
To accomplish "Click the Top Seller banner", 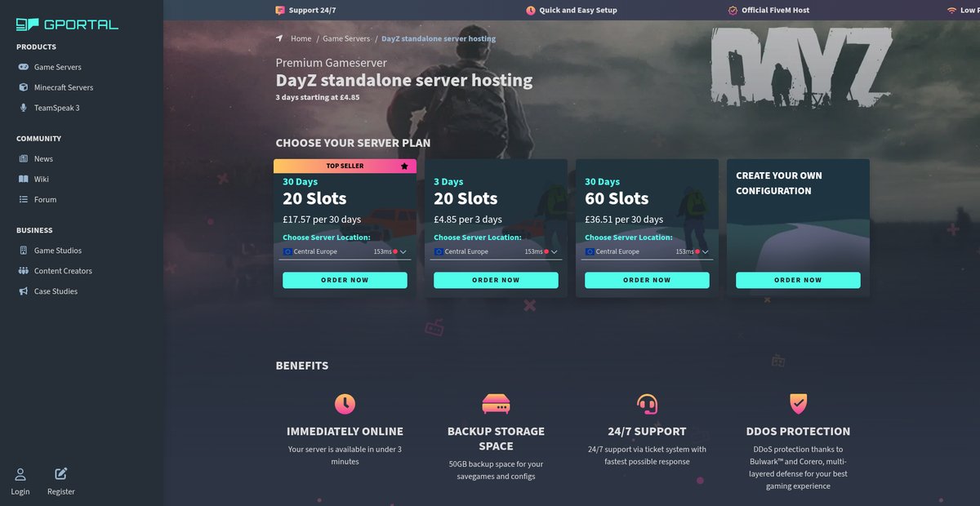I will [345, 166].
